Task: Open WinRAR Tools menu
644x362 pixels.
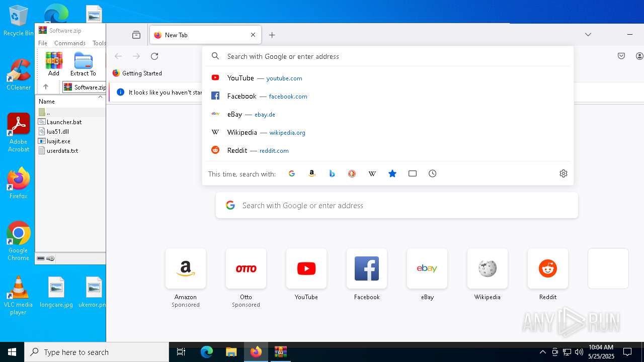Action: pyautogui.click(x=99, y=43)
